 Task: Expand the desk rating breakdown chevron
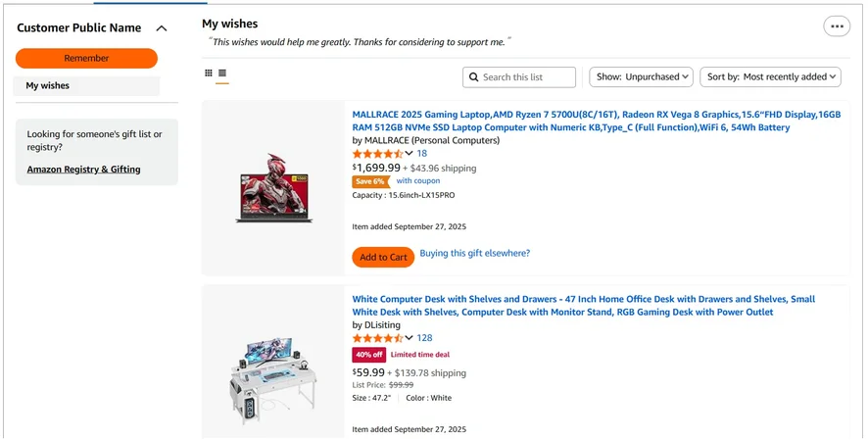tap(409, 338)
